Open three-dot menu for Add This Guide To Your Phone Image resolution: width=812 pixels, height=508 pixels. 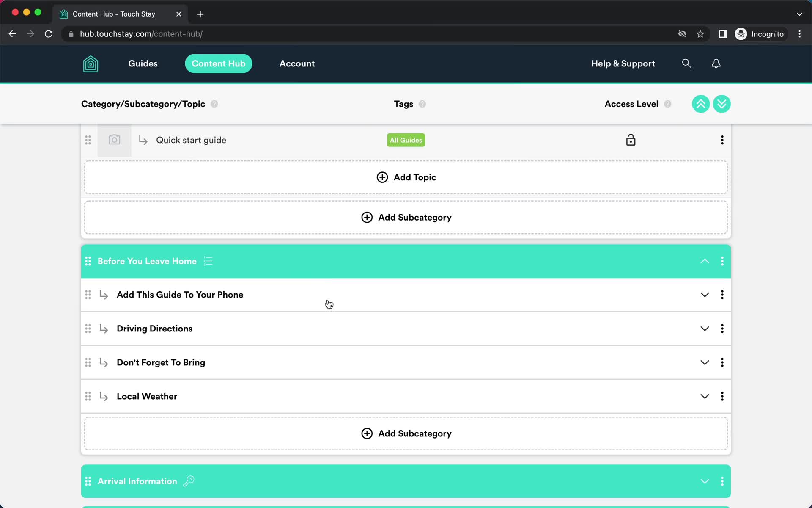click(x=722, y=295)
